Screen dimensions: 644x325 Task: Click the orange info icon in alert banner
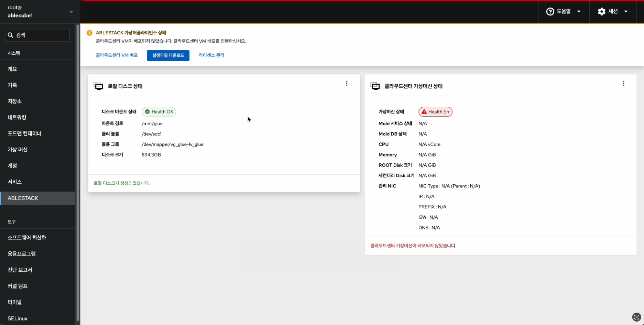pos(89,33)
